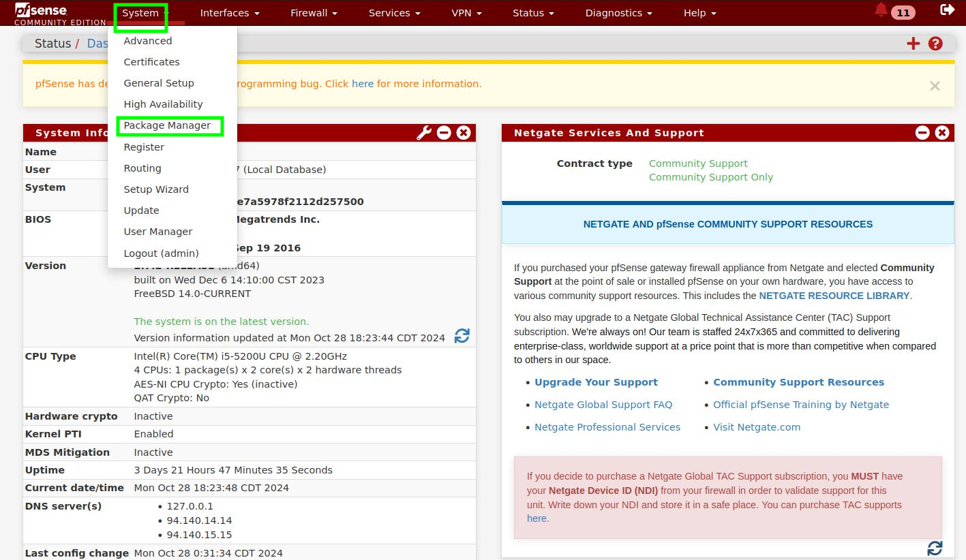Open the Diagnostics dropdown
This screenshot has width=966, height=560.
(x=618, y=13)
